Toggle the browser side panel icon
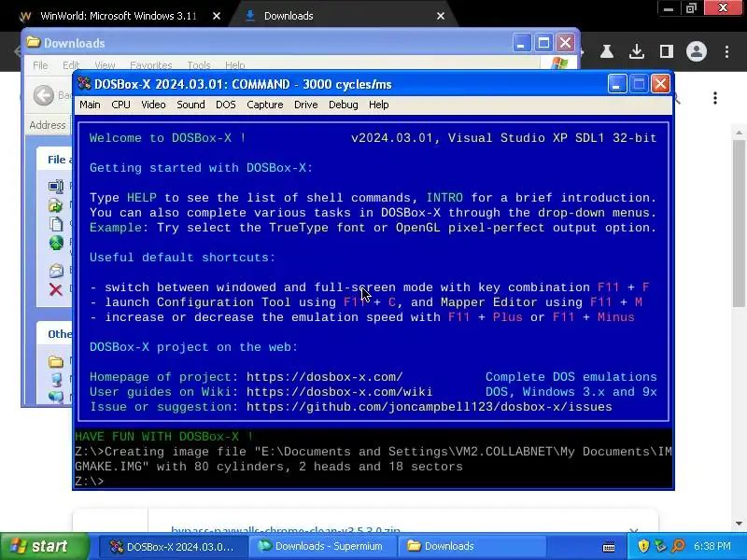 tap(667, 51)
